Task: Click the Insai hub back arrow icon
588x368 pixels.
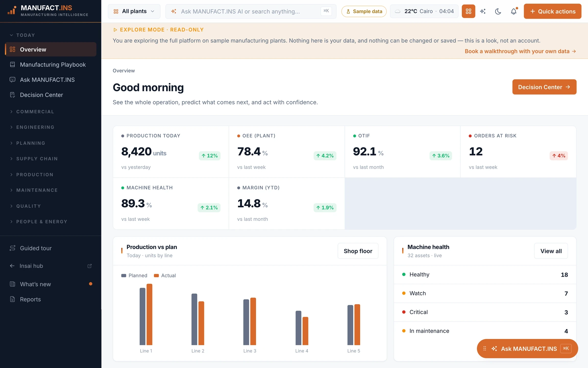Action: point(12,266)
